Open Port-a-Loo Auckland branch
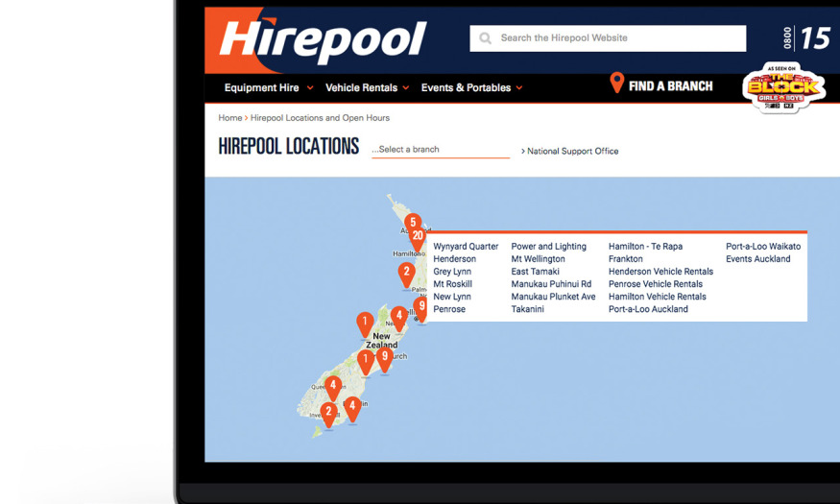This screenshot has height=504, width=840. [648, 309]
